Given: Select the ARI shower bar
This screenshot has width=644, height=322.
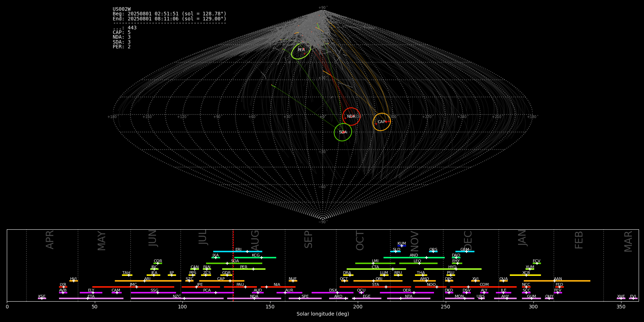Looking at the screenshot, I should tap(148, 281).
